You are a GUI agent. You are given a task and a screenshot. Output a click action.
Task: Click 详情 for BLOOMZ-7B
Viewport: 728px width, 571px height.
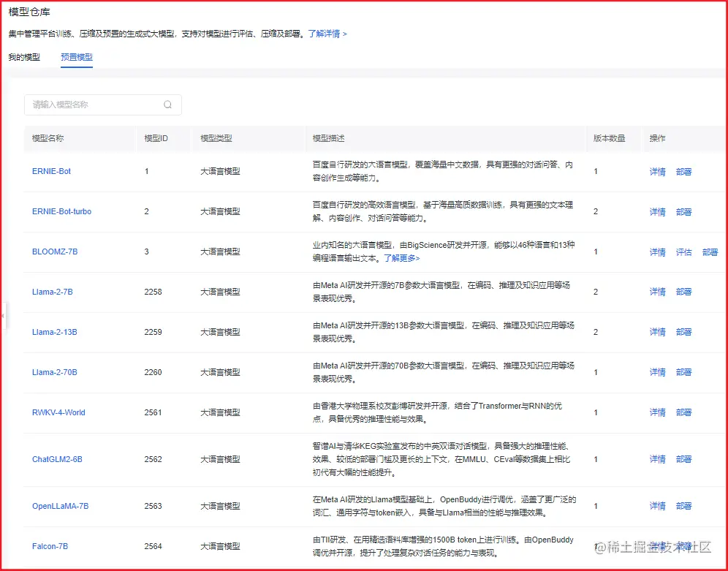point(657,252)
